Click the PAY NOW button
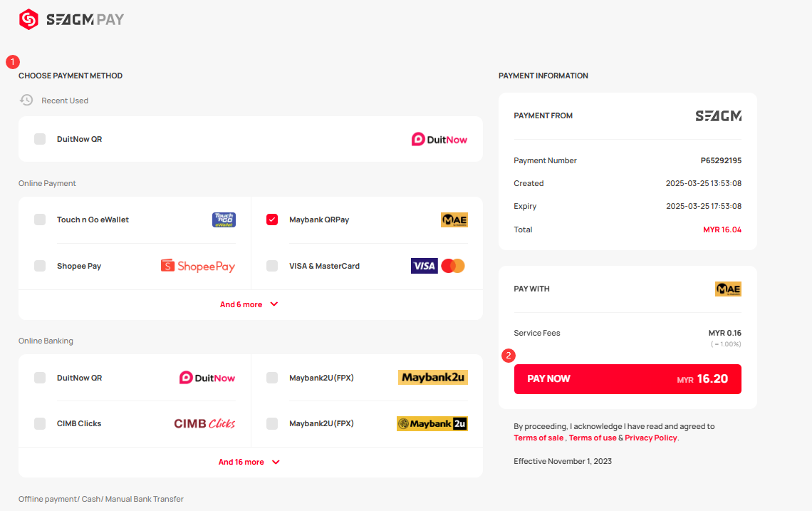Image resolution: width=812 pixels, height=511 pixels. pyautogui.click(x=628, y=379)
